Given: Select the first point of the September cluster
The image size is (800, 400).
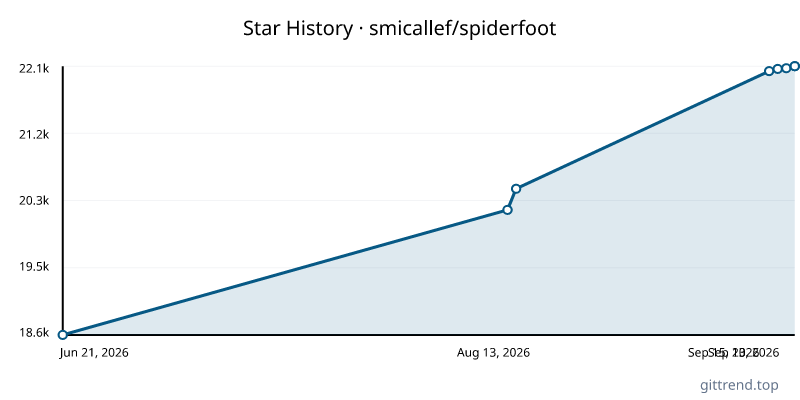Looking at the screenshot, I should tap(769, 71).
